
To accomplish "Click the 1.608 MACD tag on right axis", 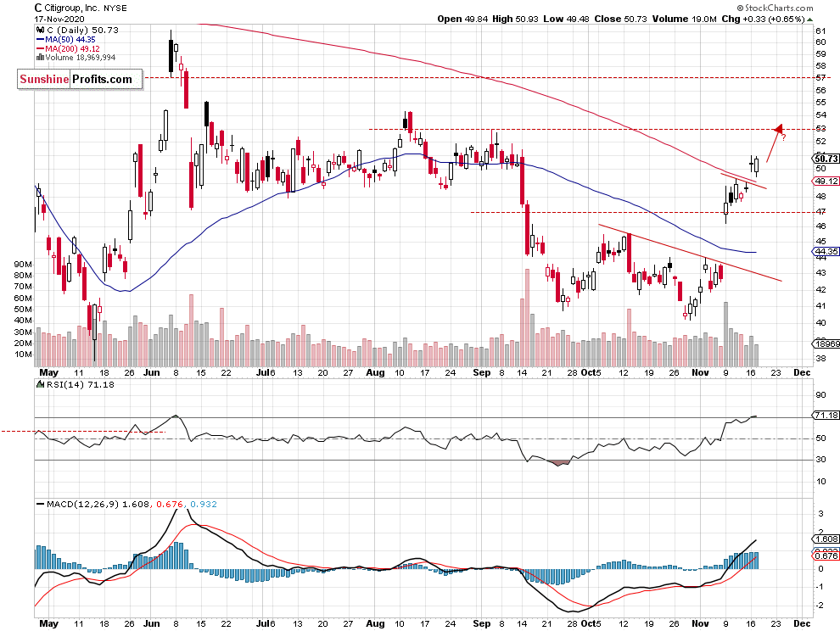I will pyautogui.click(x=826, y=539).
